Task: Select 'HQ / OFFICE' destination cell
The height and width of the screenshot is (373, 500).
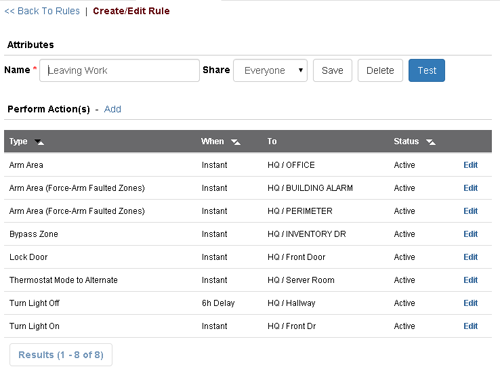Action: tap(291, 165)
